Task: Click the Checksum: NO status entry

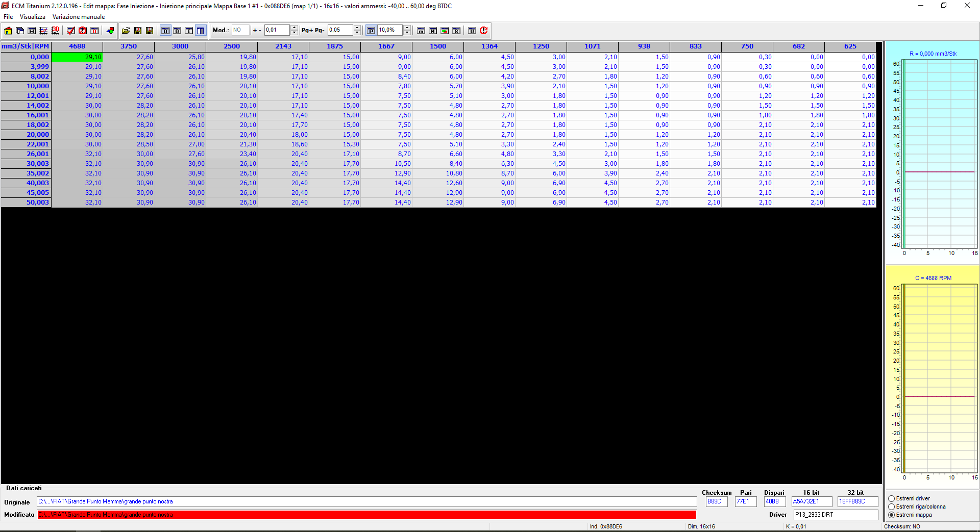Action: click(x=902, y=527)
